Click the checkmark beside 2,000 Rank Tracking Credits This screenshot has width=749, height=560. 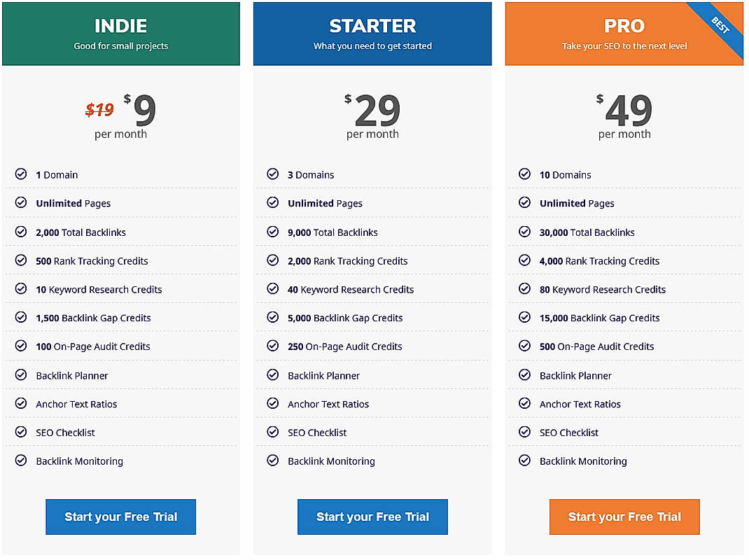(x=273, y=260)
